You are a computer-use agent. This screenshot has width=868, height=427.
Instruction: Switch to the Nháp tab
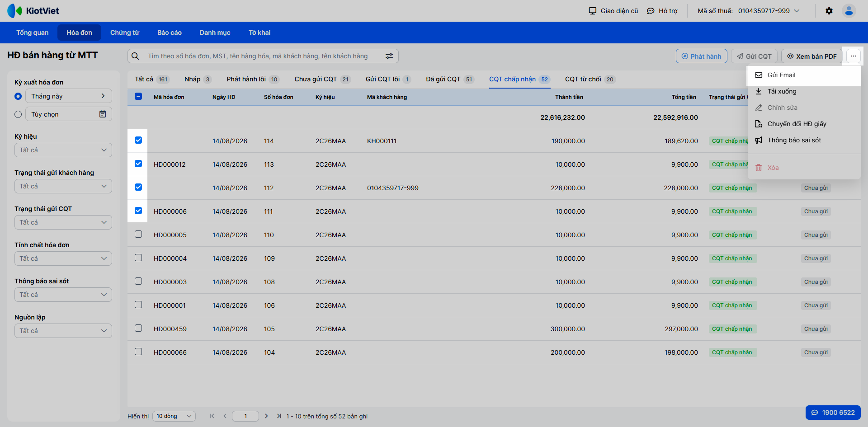[x=198, y=79]
